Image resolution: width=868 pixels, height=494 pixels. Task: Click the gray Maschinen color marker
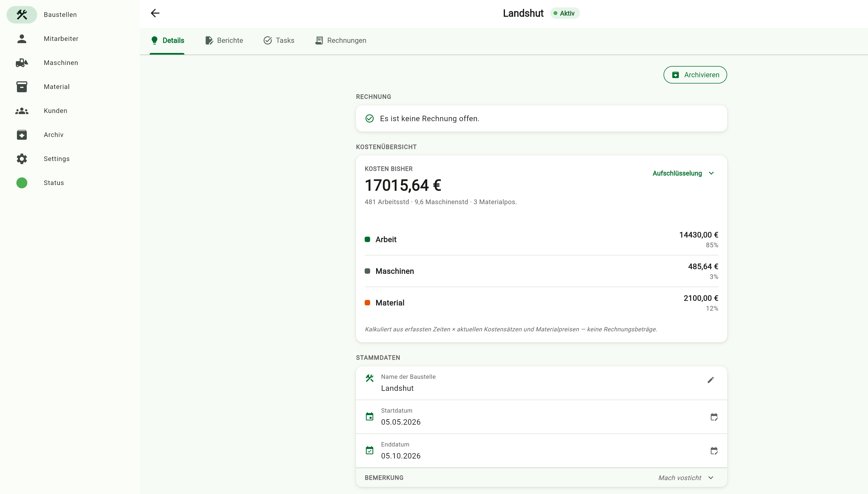pyautogui.click(x=367, y=271)
